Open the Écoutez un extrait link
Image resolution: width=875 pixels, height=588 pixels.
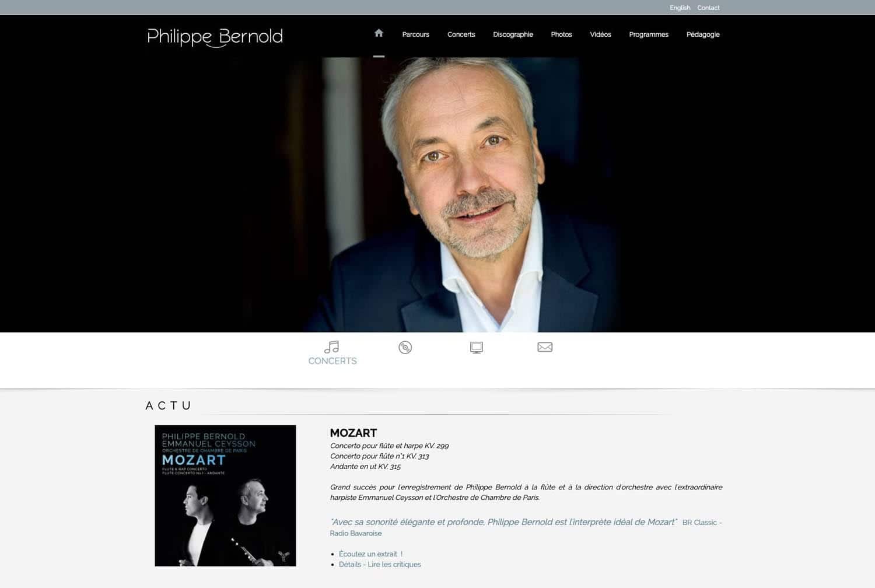pyautogui.click(x=370, y=554)
